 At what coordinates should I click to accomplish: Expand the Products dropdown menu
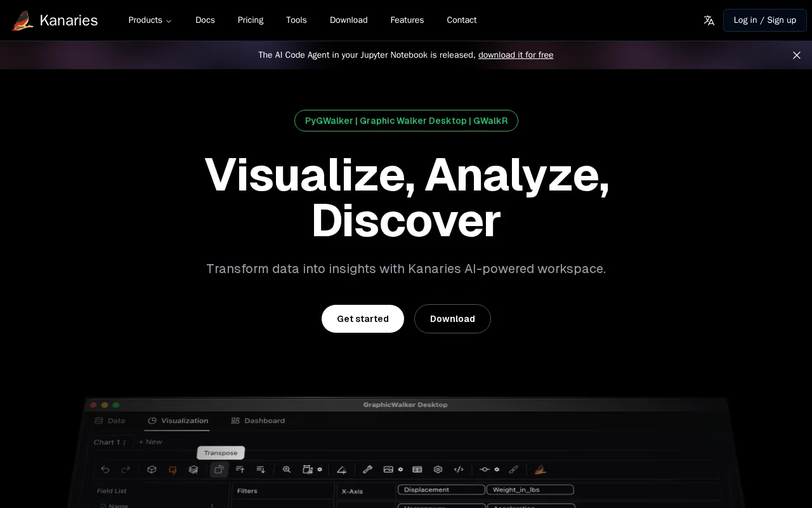pos(150,20)
